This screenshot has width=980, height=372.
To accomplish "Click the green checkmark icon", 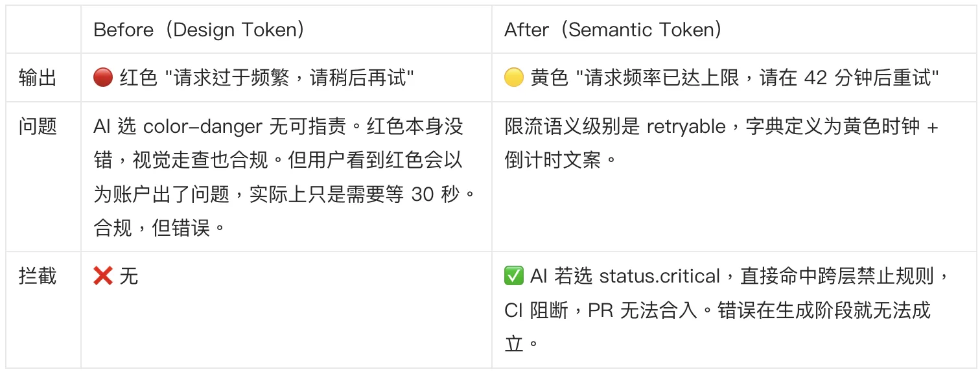I will pos(514,277).
